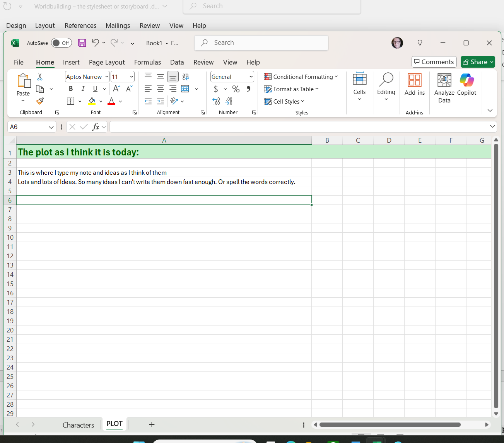Toggle the AutoSave switch

pyautogui.click(x=62, y=43)
